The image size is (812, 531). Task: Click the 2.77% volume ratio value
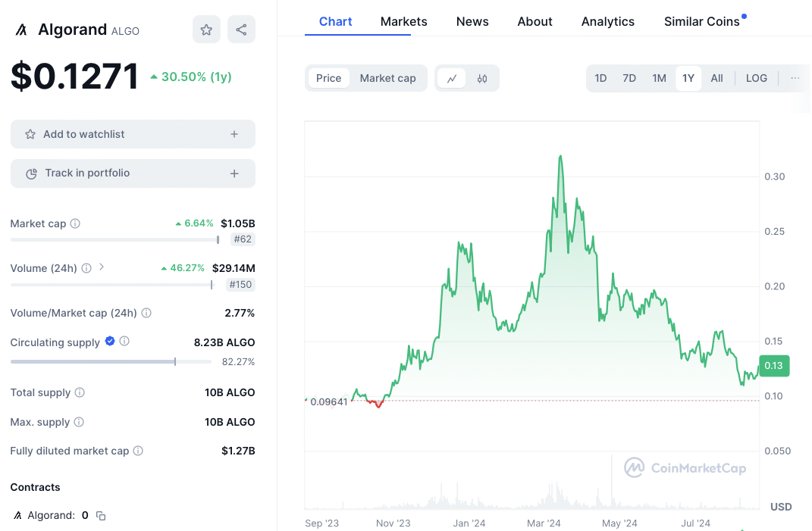pyautogui.click(x=240, y=313)
